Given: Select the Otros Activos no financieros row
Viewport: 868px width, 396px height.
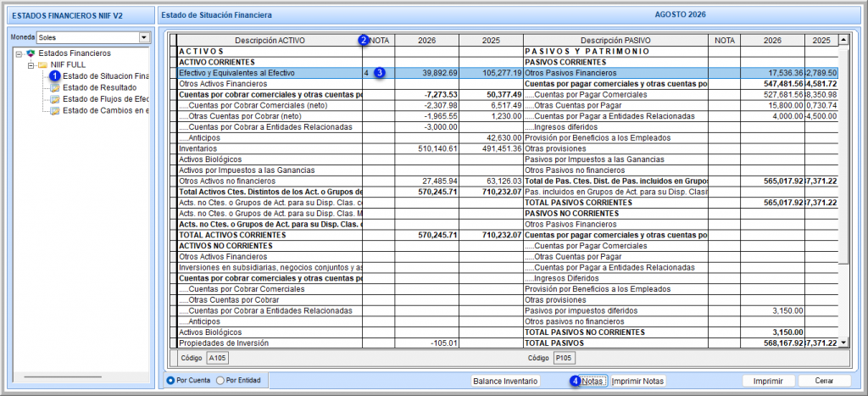Looking at the screenshot, I should tap(270, 181).
